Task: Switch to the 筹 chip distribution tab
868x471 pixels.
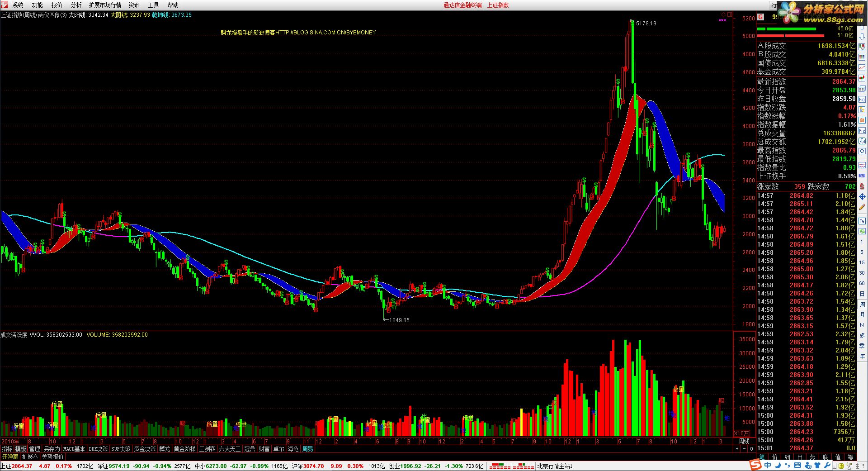Action: tap(850, 457)
